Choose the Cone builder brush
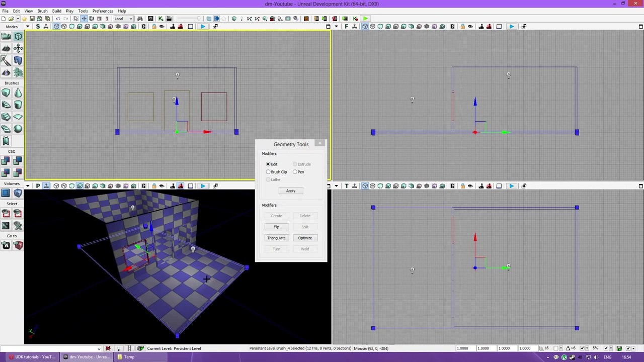644x362 pixels. point(18,93)
